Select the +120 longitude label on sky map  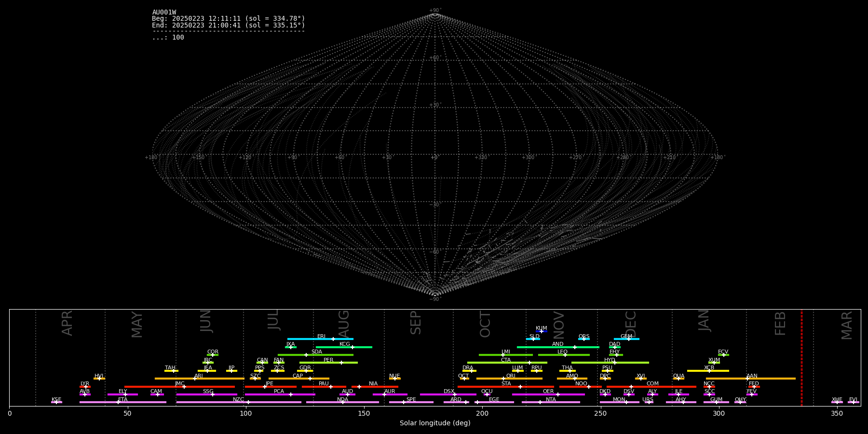245,158
